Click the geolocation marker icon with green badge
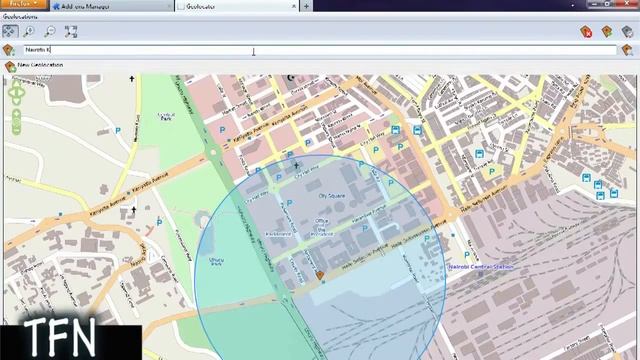Image resolution: width=640 pixels, height=360 pixels. tap(607, 32)
